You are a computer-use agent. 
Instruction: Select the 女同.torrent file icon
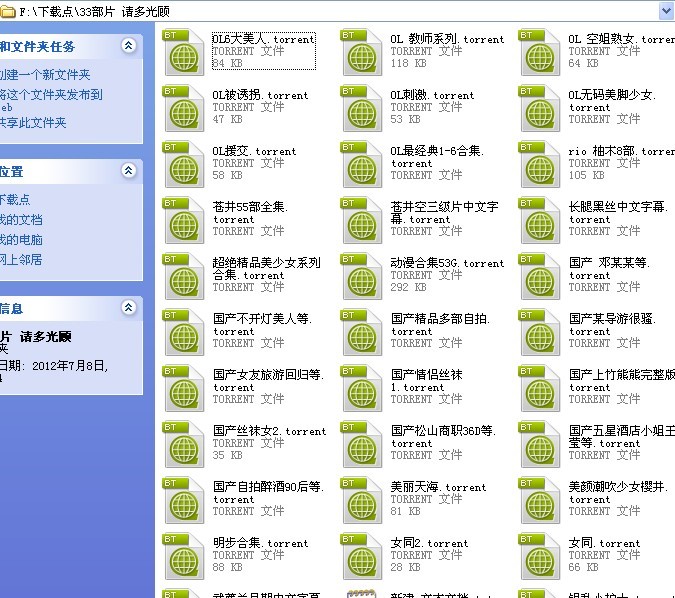[x=539, y=556]
